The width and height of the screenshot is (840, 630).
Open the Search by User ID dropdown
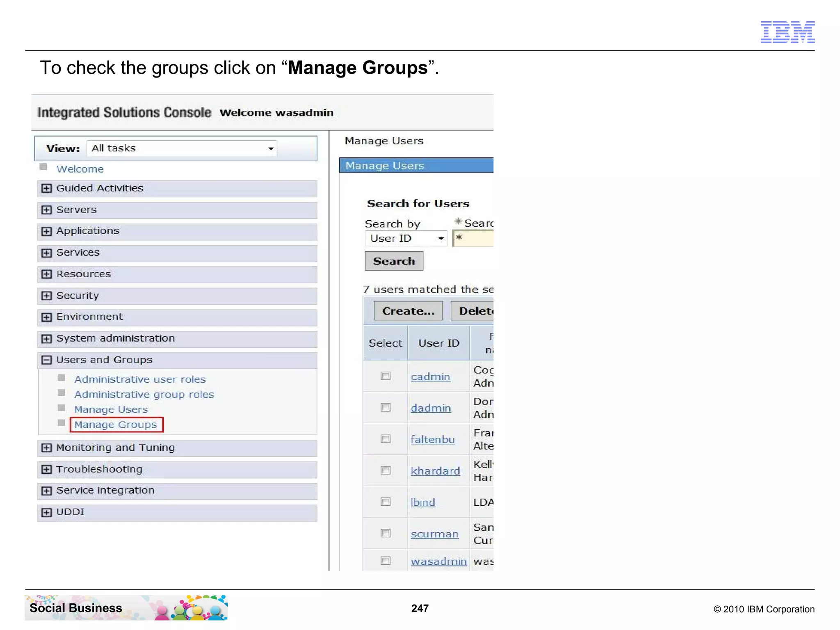click(x=406, y=238)
